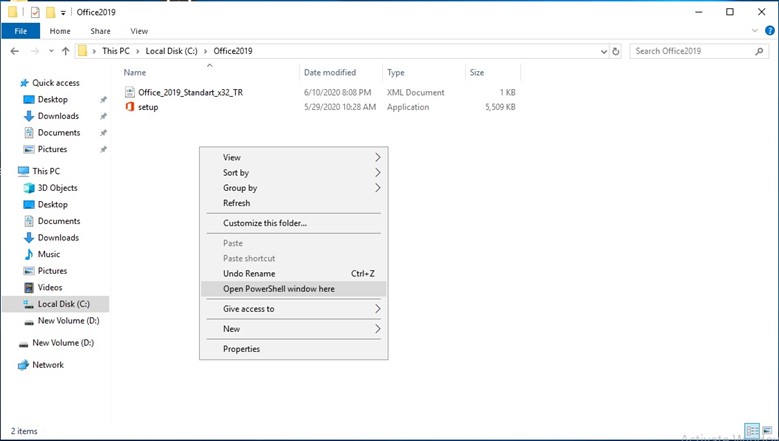Open the View submenu in context menu
Viewport: 779px width, 441px height.
point(294,157)
